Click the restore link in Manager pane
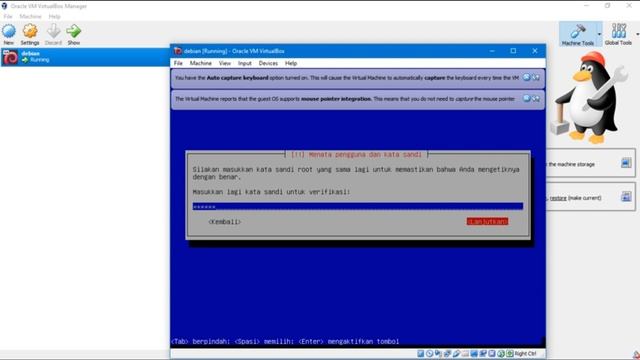This screenshot has height=360, width=640. coord(558,198)
